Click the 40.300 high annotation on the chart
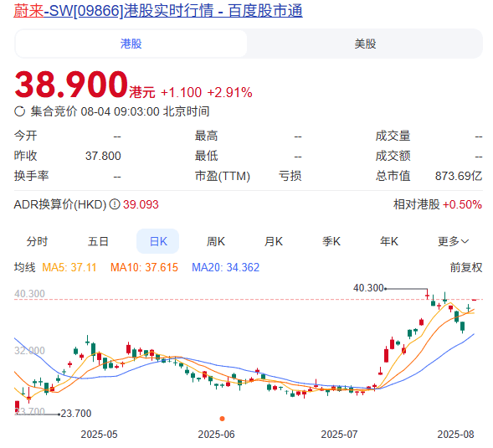493x448 pixels. click(368, 288)
